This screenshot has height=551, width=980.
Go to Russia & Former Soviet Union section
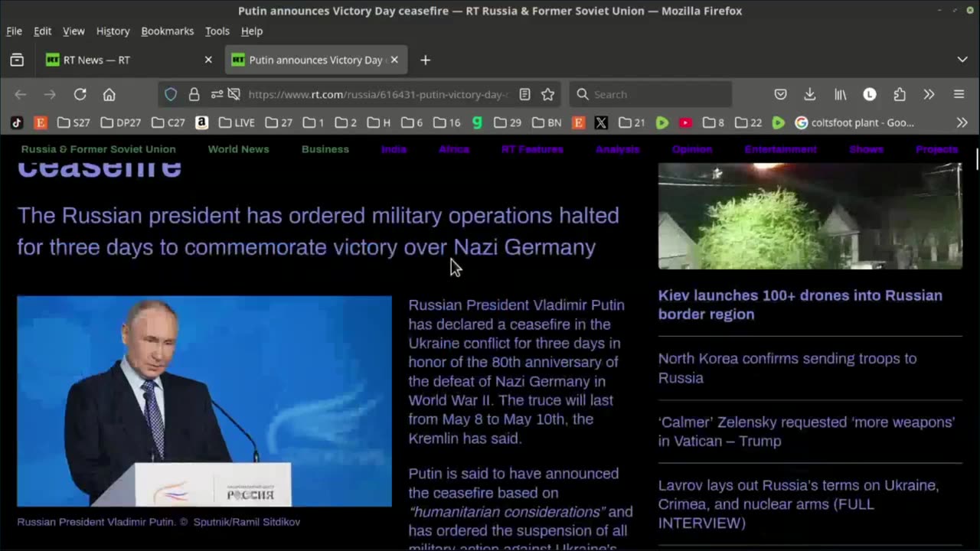point(98,149)
